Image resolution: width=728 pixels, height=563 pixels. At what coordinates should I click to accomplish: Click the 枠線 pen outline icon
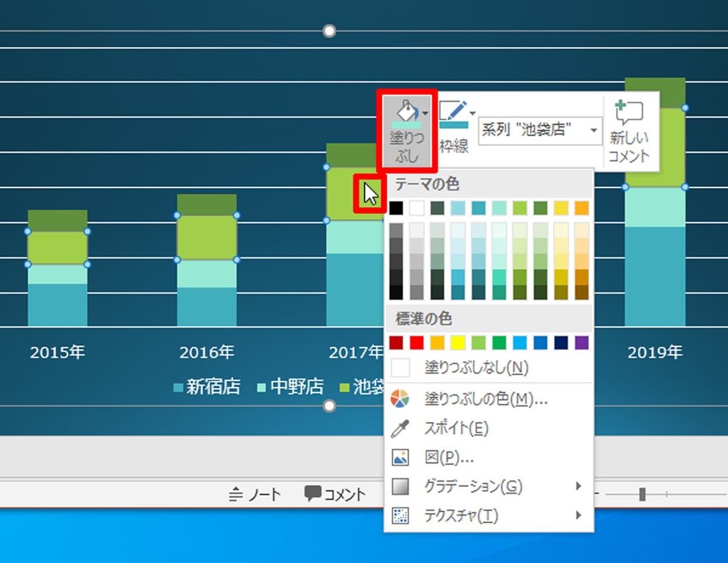tap(453, 115)
